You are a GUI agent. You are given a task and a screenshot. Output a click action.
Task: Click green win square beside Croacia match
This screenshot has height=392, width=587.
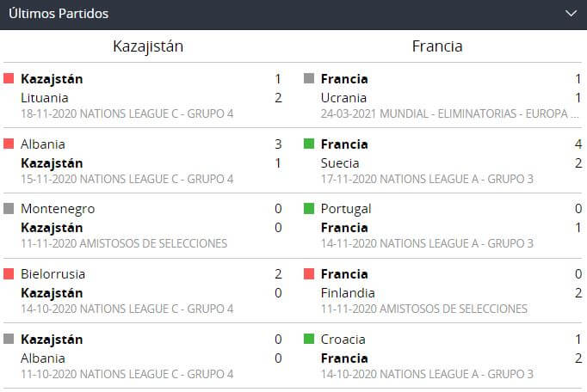(309, 340)
